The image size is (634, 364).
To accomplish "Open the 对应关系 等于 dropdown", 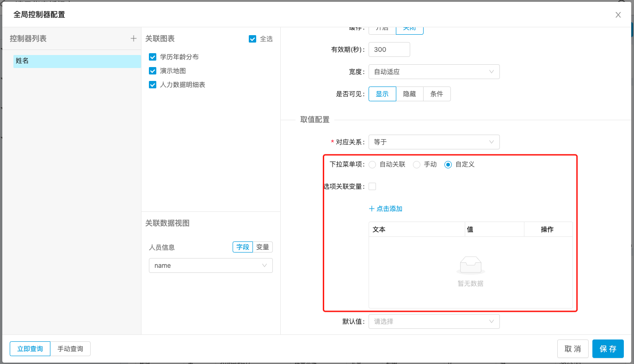I will click(434, 142).
